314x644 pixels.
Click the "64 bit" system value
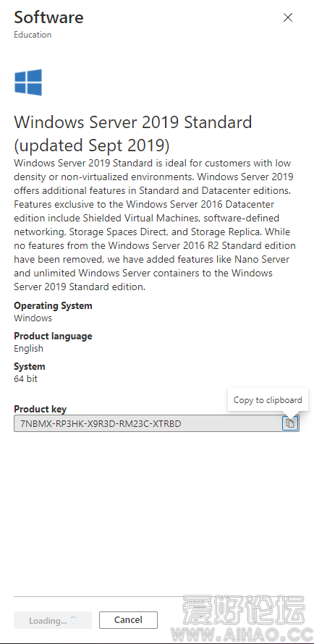pyautogui.click(x=25, y=378)
